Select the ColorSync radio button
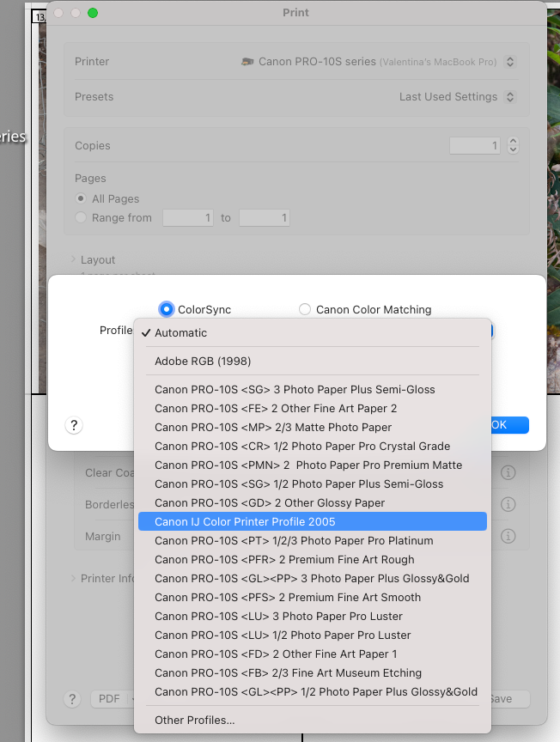This screenshot has width=560, height=742. [167, 309]
